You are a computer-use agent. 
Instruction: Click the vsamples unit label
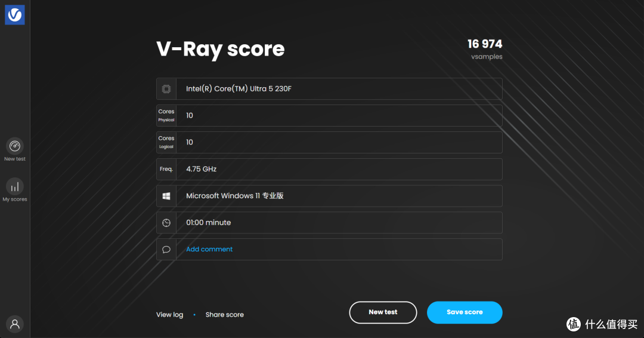click(x=487, y=57)
